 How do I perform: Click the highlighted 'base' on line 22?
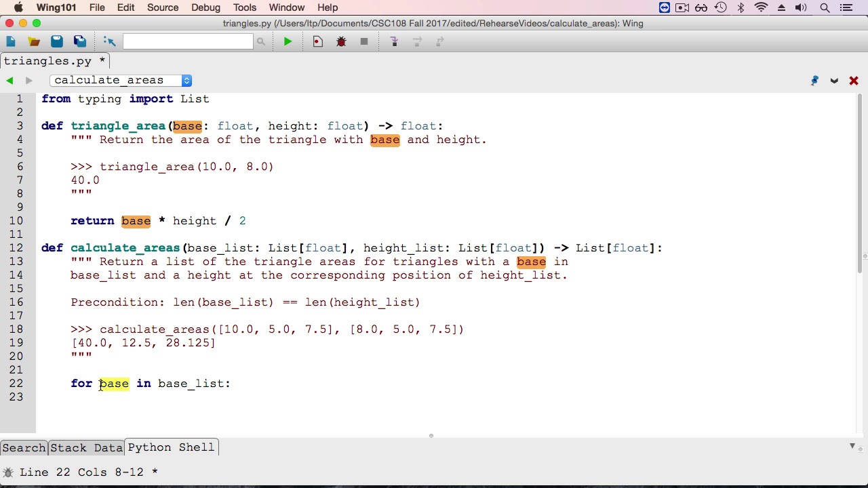pos(114,384)
